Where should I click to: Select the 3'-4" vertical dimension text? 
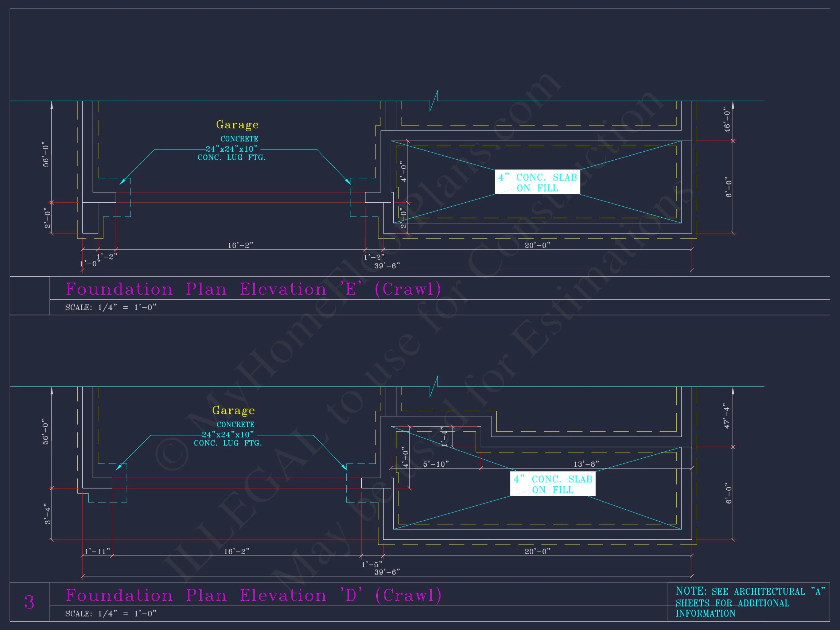pos(47,514)
